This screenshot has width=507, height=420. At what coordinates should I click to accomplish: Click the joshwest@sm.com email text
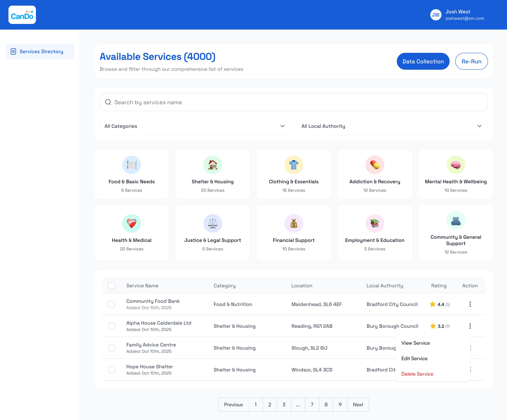(465, 18)
